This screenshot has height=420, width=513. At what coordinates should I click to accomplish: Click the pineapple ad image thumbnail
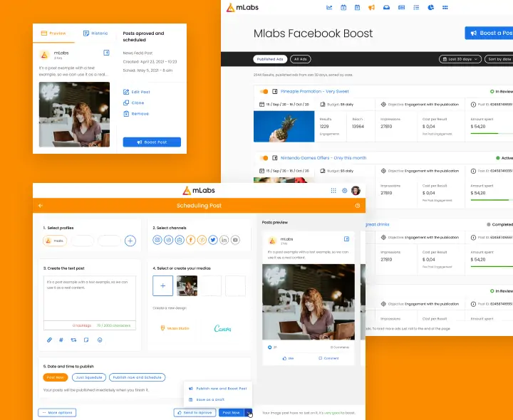tap(284, 127)
